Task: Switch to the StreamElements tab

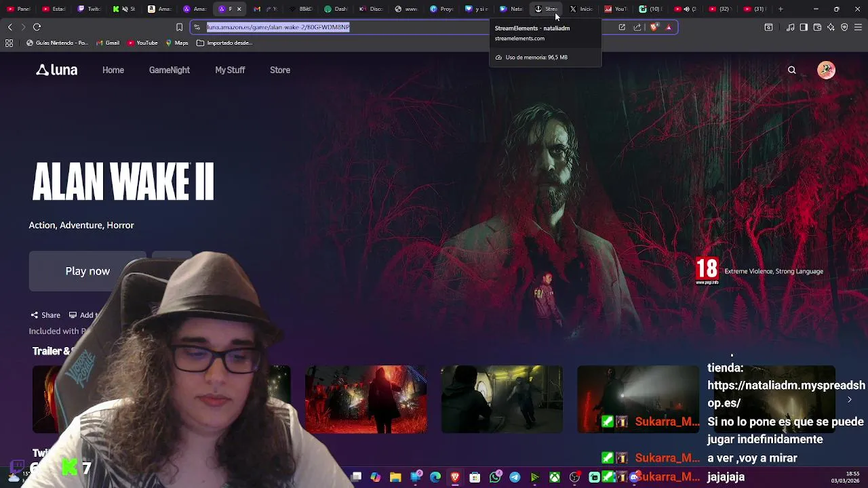Action: [x=546, y=9]
